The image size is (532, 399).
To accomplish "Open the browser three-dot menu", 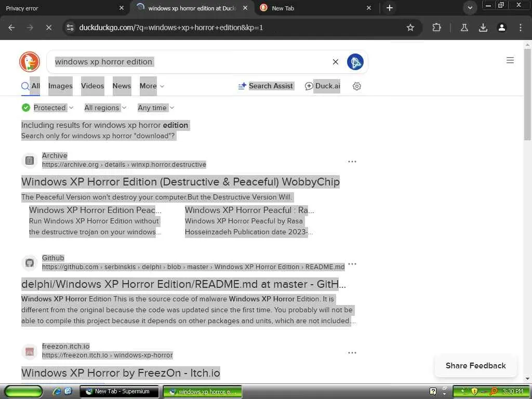I will coord(521,28).
